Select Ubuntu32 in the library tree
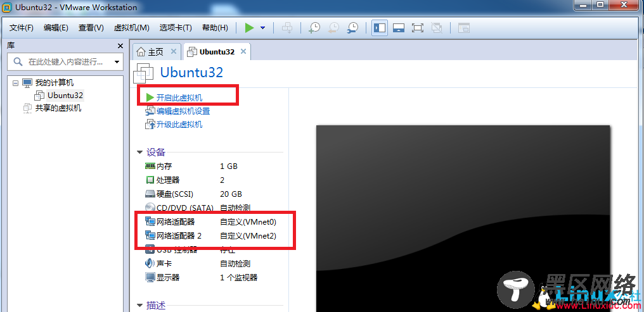This screenshot has width=644, height=312. click(x=65, y=96)
